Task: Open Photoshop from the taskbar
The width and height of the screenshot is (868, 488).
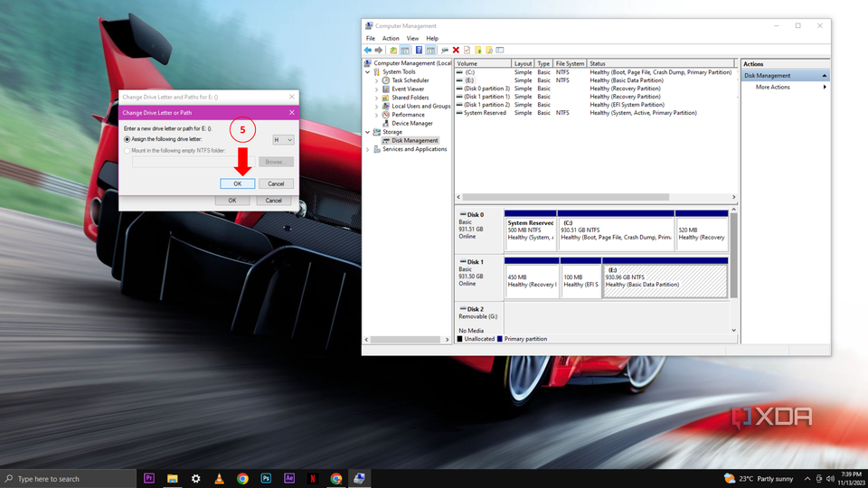Action: click(266, 479)
